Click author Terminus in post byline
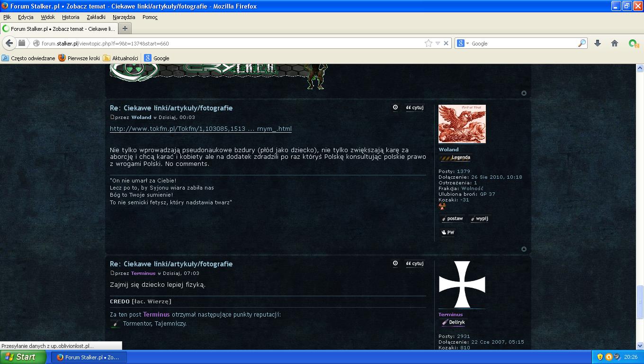Image resolution: width=644 pixels, height=364 pixels. coord(143,273)
